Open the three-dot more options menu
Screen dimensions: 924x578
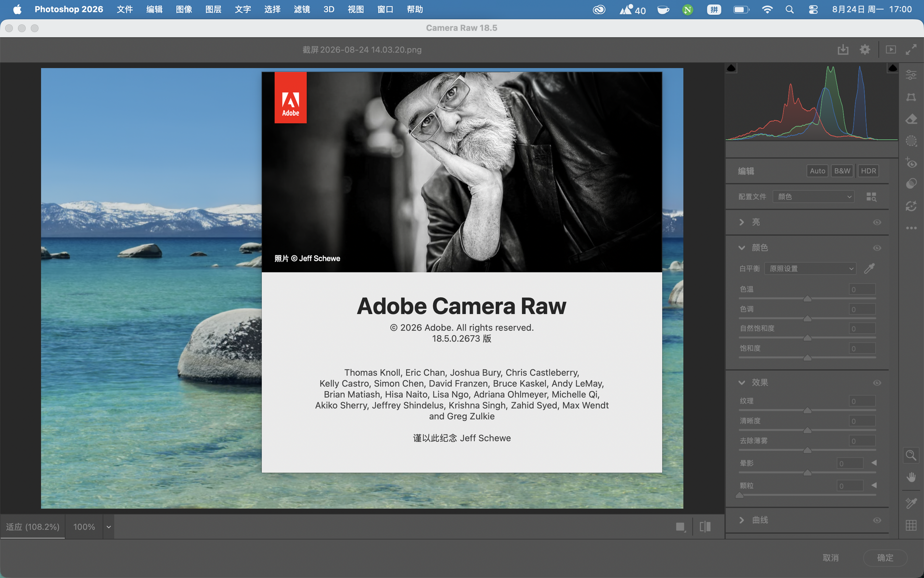pyautogui.click(x=911, y=228)
